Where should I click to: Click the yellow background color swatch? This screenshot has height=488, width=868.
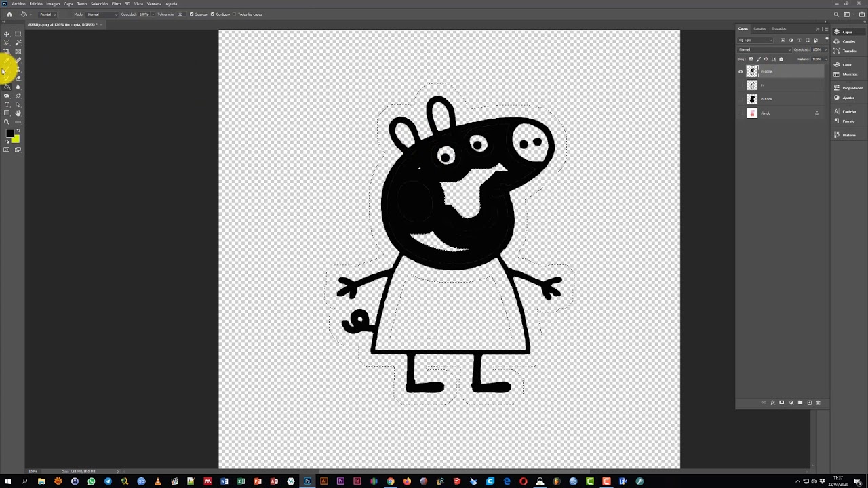coord(16,140)
